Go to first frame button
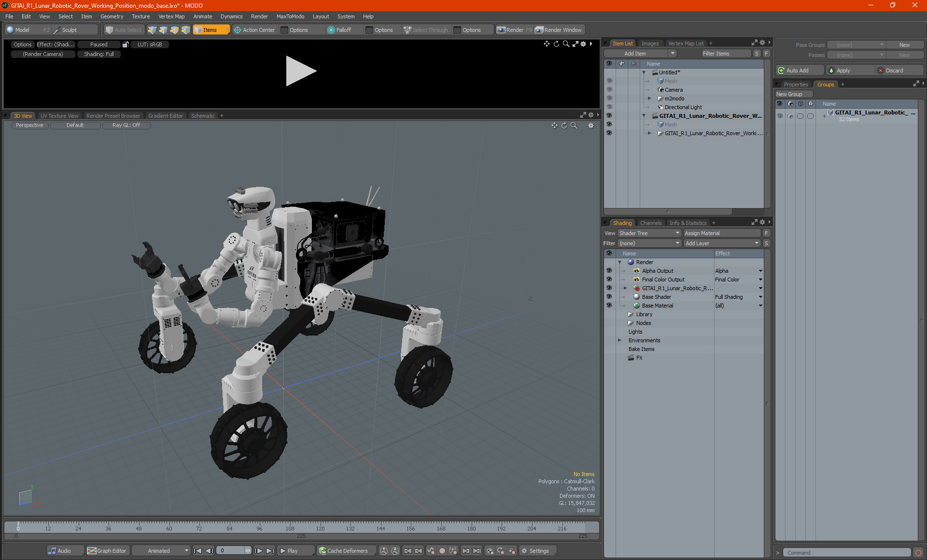 197,551
